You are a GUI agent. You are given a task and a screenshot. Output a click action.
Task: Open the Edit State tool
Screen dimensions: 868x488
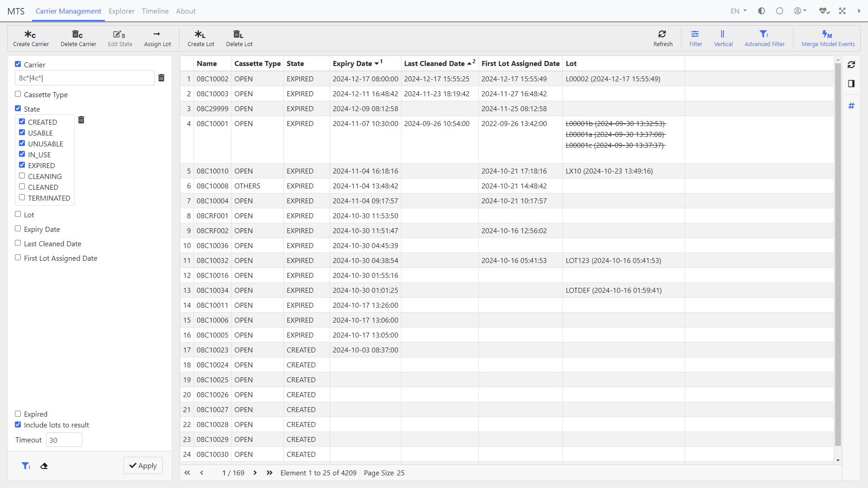119,38
